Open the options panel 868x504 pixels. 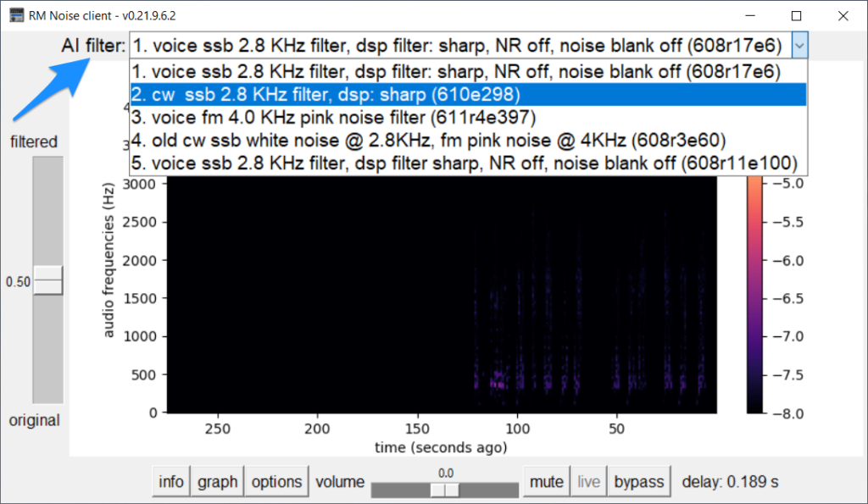(276, 480)
